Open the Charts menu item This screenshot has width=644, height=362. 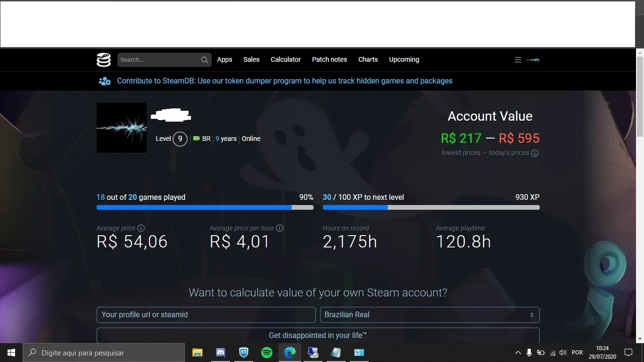point(368,59)
